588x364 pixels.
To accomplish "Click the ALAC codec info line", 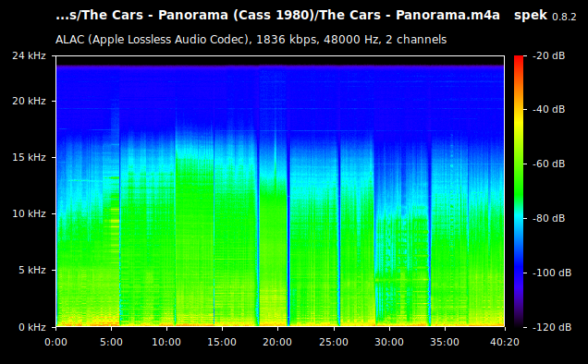I will [x=251, y=40].
